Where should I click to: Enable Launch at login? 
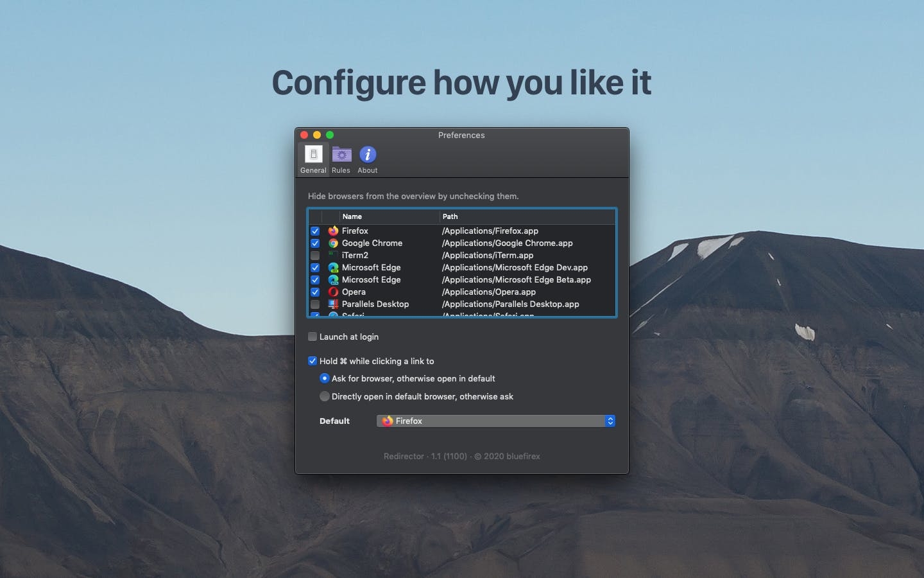[x=312, y=337]
